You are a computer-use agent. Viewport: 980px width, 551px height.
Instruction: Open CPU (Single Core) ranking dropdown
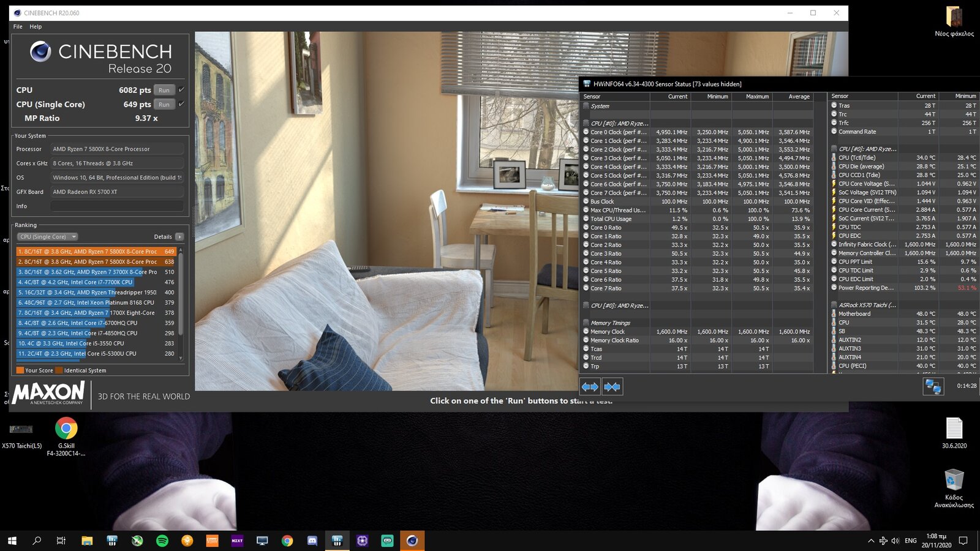47,236
